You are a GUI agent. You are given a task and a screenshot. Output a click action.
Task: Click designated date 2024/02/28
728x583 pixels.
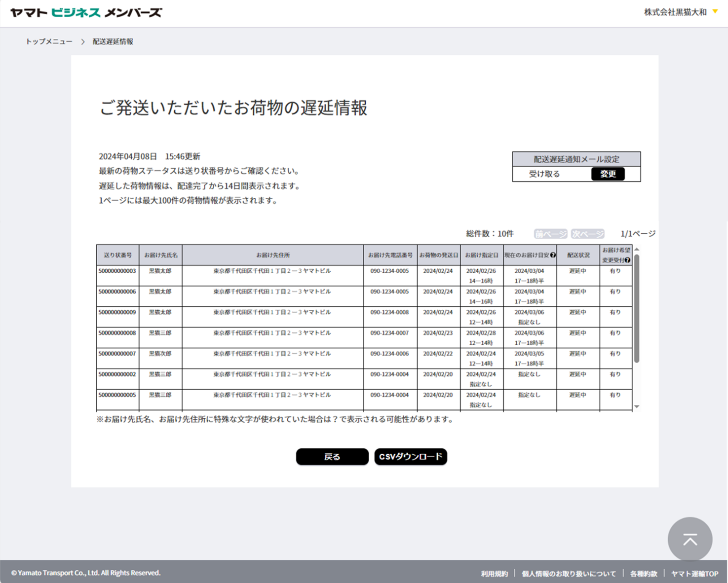coord(481,333)
